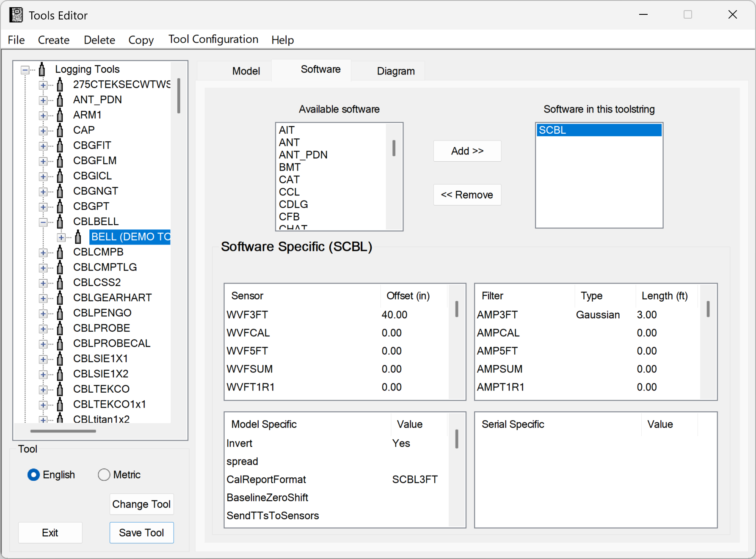
Task: Click the tool icon next to CBGFIT
Action: click(x=60, y=146)
